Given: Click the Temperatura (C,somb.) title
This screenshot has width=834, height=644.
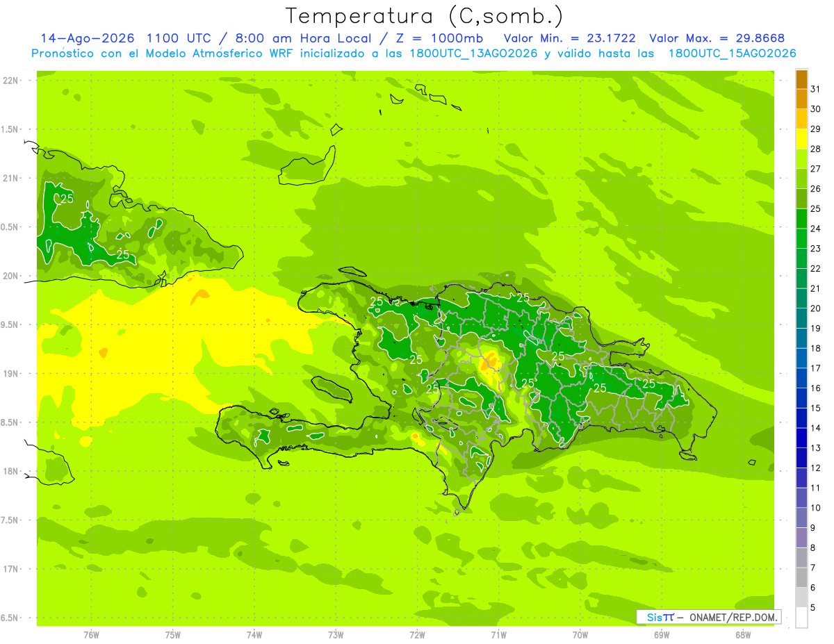Looking at the screenshot, I should pyautogui.click(x=425, y=16).
